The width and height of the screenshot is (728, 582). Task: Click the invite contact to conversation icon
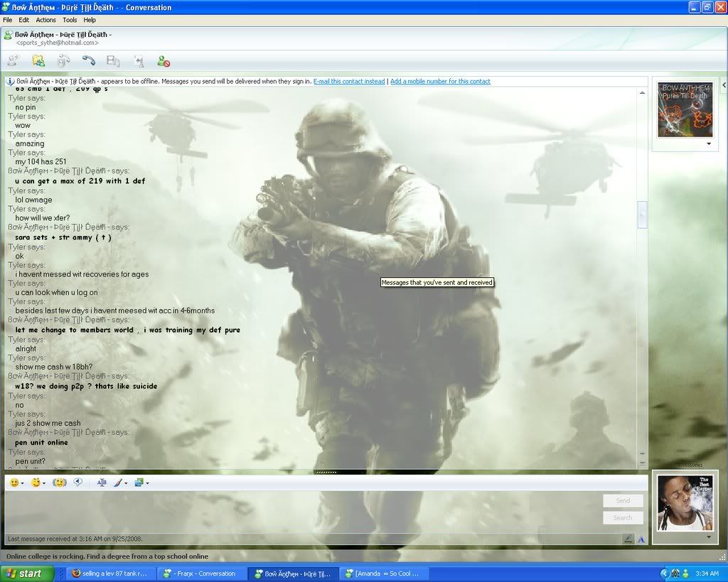[13, 61]
